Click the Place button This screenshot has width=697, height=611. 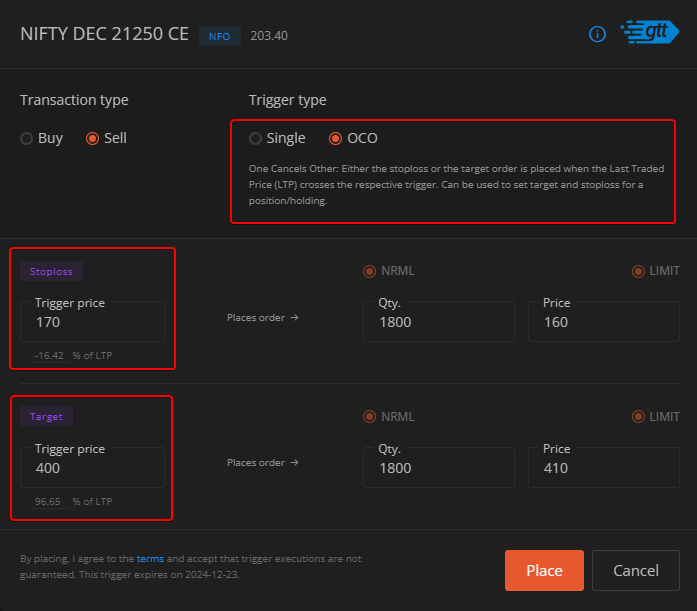tap(544, 571)
